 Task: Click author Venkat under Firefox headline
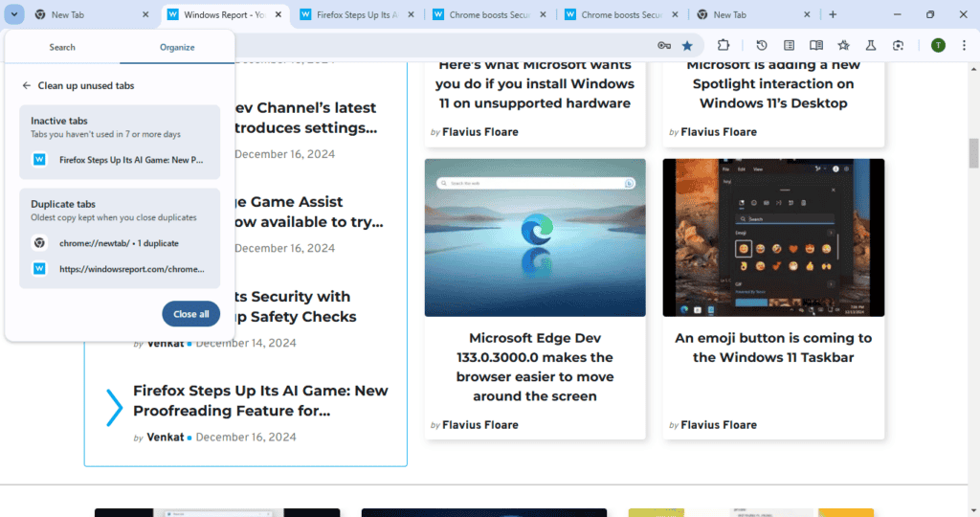pyautogui.click(x=165, y=437)
